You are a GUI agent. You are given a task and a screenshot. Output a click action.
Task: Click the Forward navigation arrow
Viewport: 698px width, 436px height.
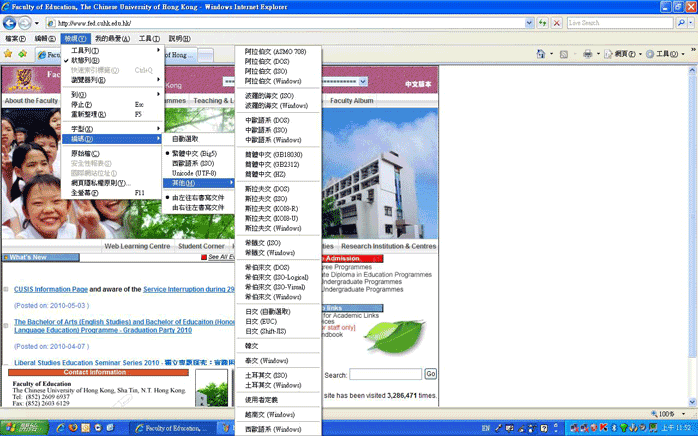[x=24, y=23]
